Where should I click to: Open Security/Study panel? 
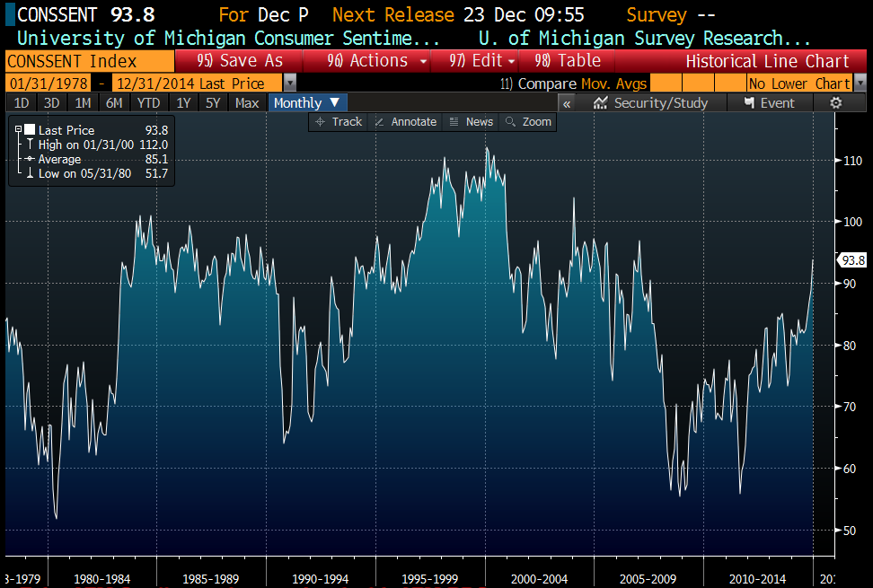click(x=650, y=102)
